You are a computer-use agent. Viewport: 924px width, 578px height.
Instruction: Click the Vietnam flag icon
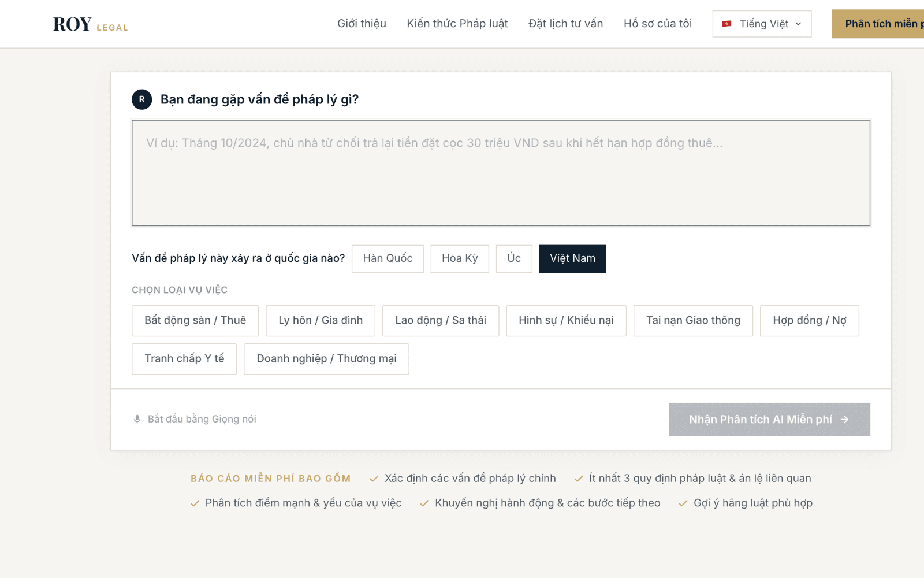(726, 24)
